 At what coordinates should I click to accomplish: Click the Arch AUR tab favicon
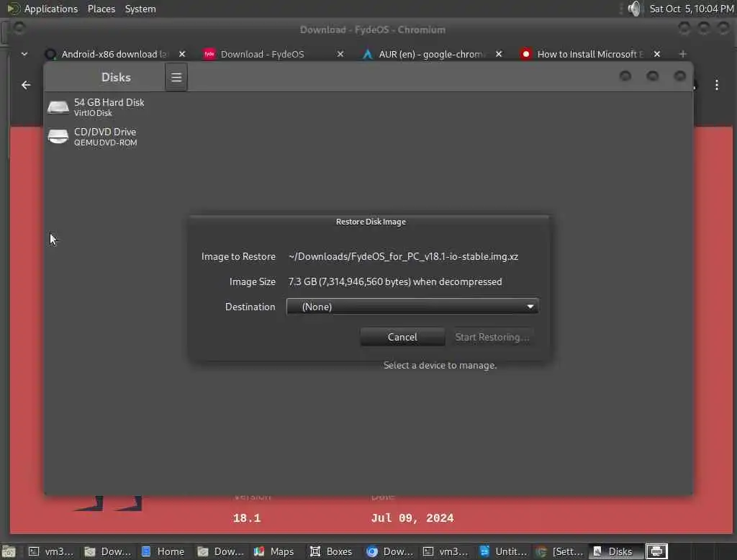click(x=368, y=54)
